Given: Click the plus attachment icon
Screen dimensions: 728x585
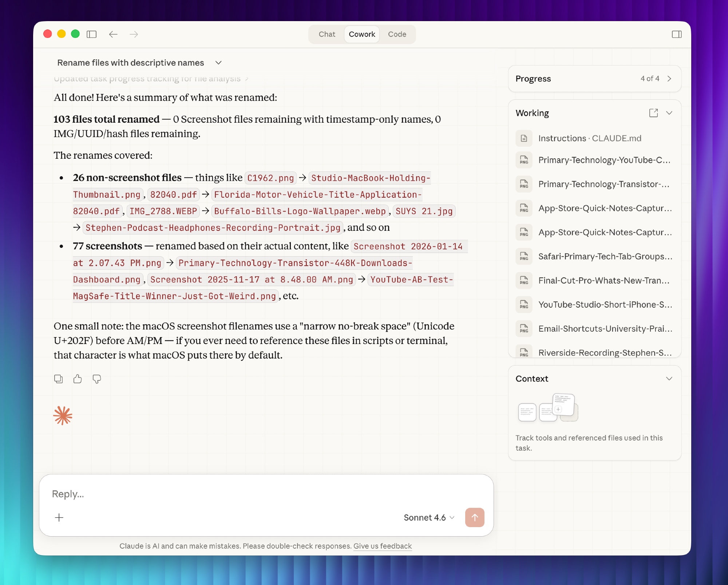Looking at the screenshot, I should pyautogui.click(x=59, y=517).
